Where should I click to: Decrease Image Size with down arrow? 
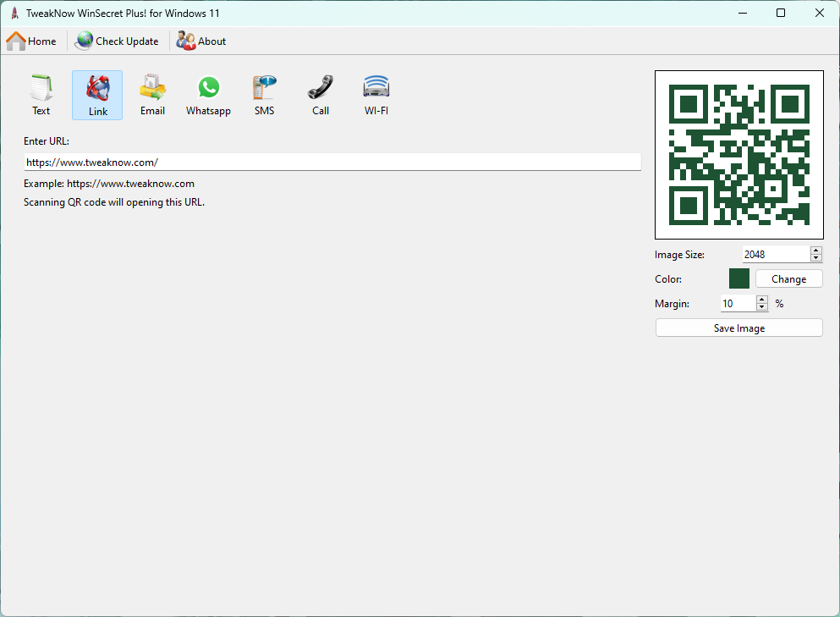(x=816, y=258)
